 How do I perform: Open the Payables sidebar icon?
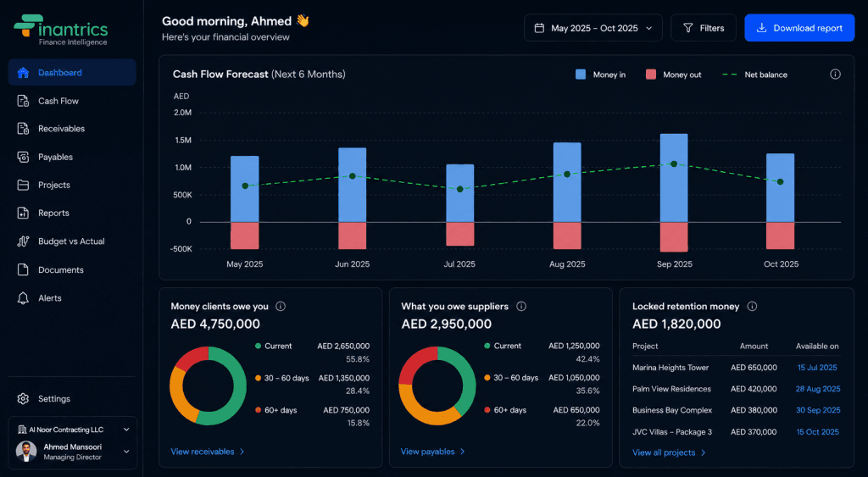[x=23, y=157]
